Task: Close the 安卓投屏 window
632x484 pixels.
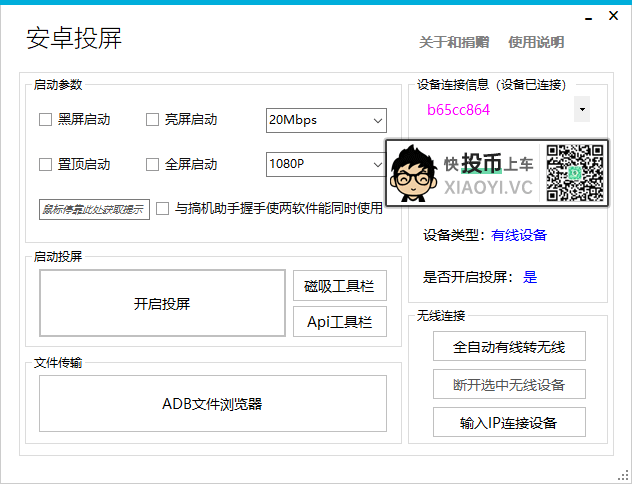Action: point(614,17)
